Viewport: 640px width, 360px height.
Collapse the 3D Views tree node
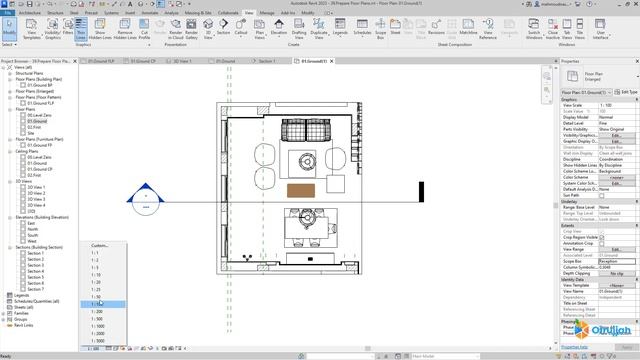10,181
